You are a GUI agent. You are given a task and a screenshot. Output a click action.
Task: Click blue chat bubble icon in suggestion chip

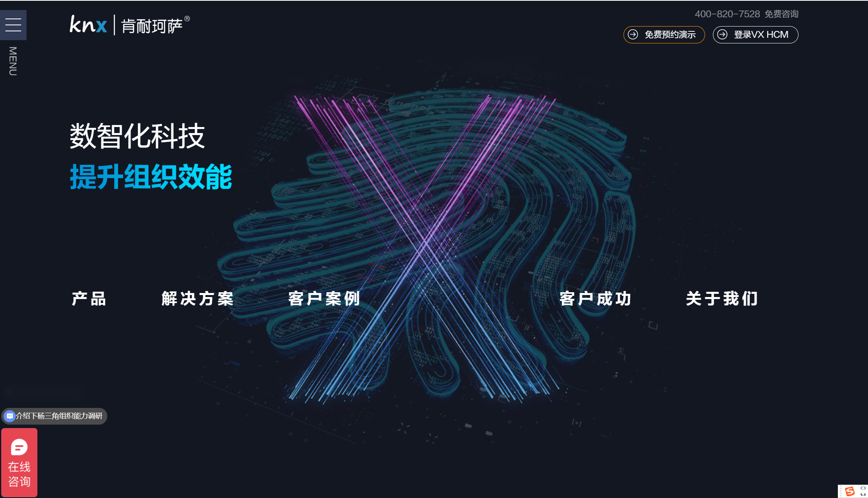click(x=10, y=416)
